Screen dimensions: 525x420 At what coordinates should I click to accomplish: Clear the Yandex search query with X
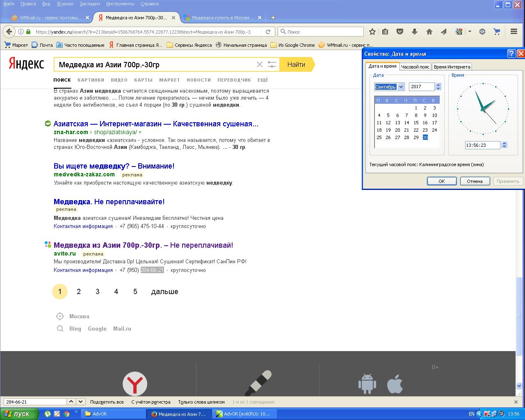point(259,64)
